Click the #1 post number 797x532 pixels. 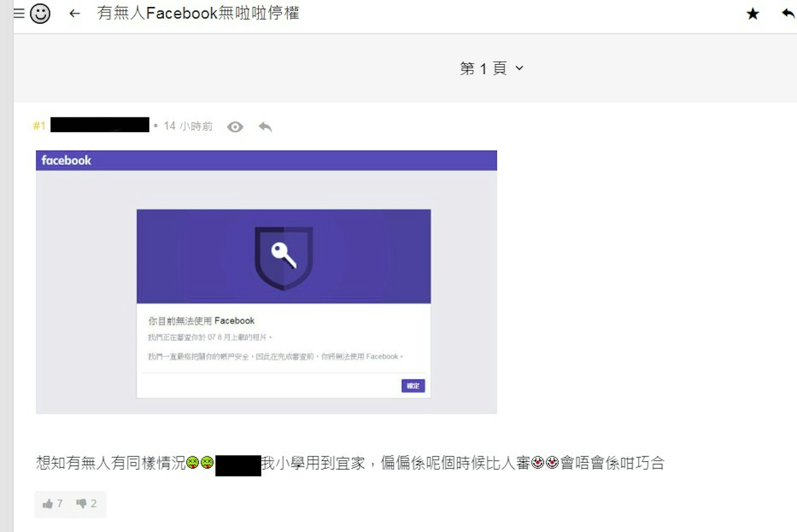tap(39, 126)
